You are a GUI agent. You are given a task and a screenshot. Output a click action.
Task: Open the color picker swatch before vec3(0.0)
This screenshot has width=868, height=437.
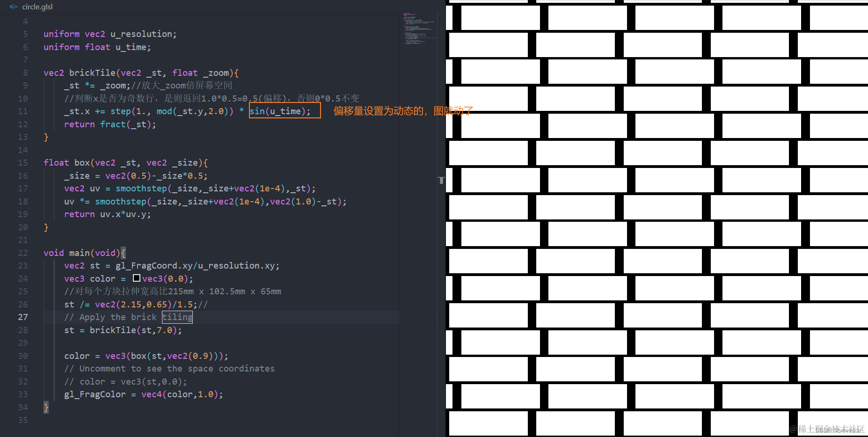(137, 278)
